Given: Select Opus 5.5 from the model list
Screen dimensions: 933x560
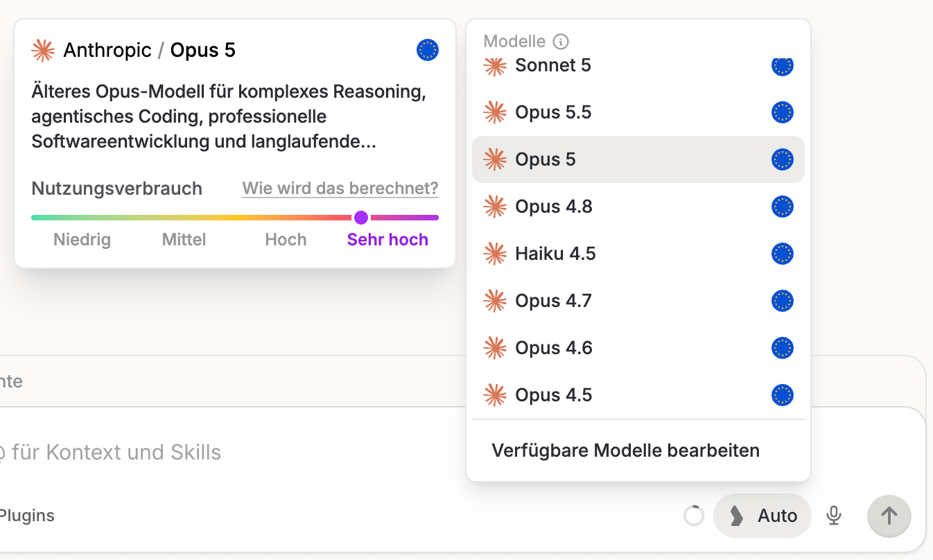Looking at the screenshot, I should tap(638, 112).
